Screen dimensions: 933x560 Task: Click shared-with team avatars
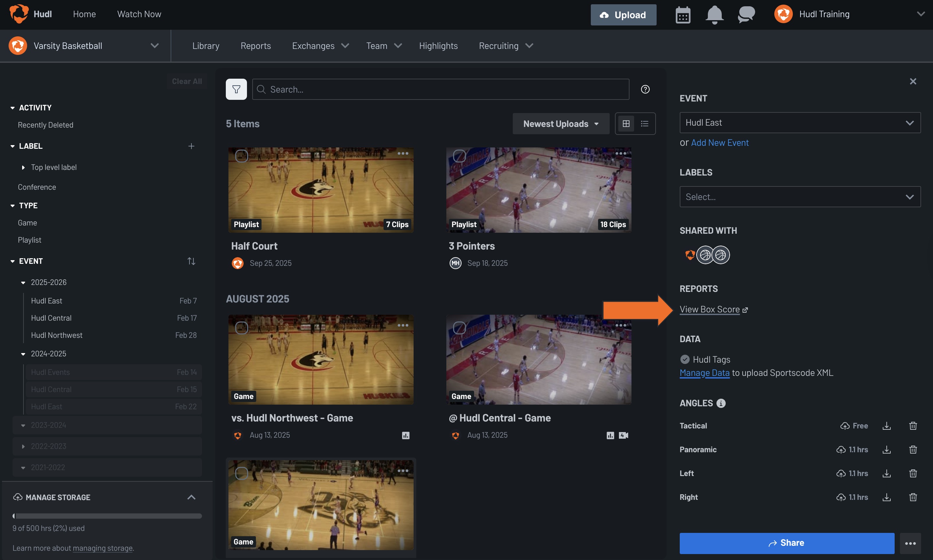[707, 255]
